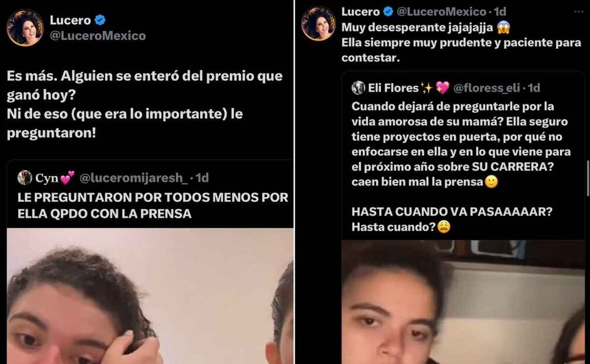Open @LuceroMexico handle under left name
Screen dimensions: 590x364
pos(98,36)
